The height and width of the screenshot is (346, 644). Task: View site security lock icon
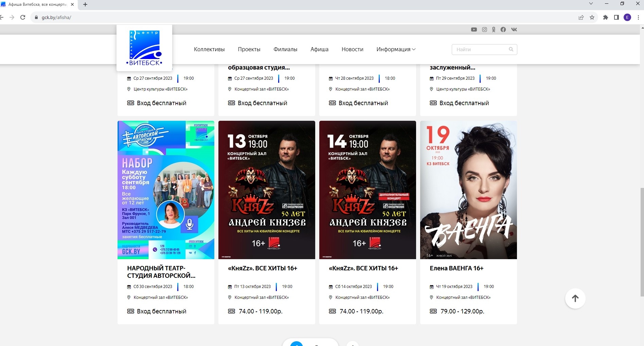(36, 17)
